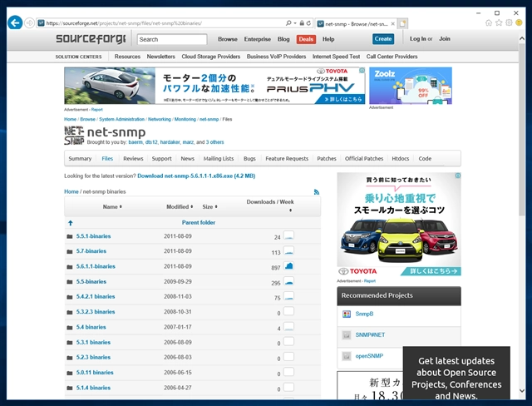
Task: Click in the SourceForge Search field
Action: point(172,39)
